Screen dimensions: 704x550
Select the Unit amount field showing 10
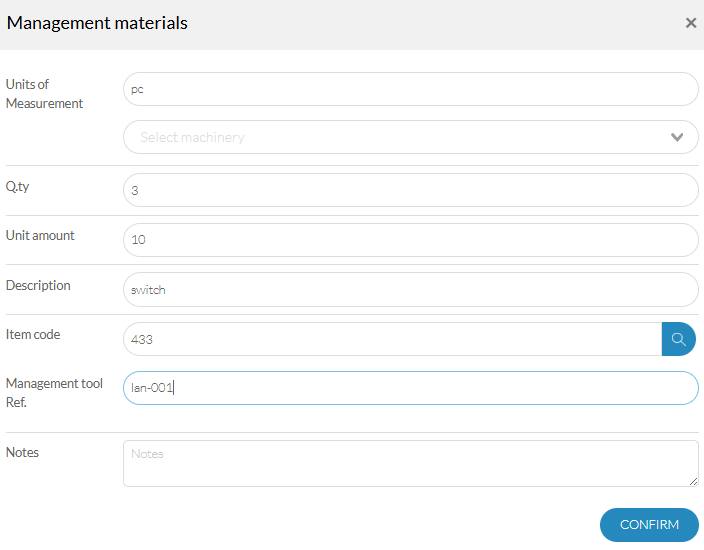pos(410,240)
